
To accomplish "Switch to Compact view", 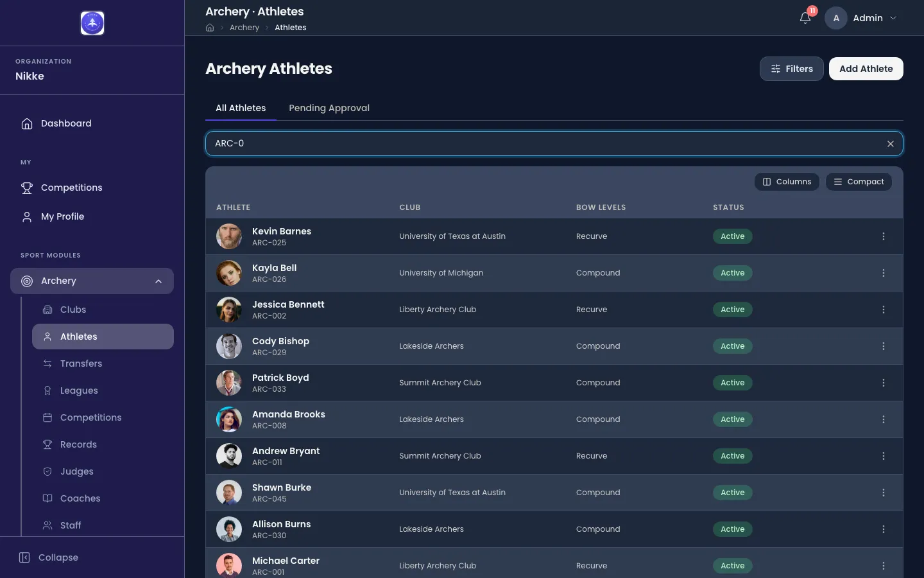I will point(859,182).
